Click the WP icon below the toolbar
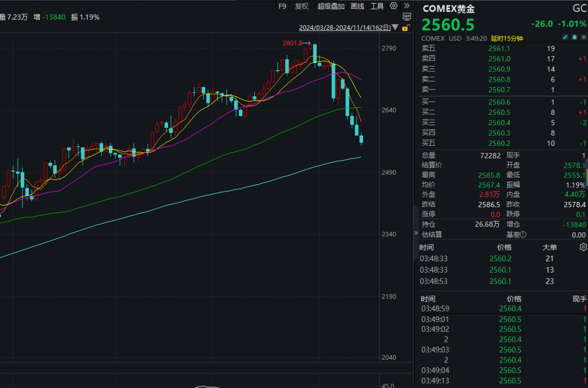Screen dimensions: 588x388 click(406, 17)
